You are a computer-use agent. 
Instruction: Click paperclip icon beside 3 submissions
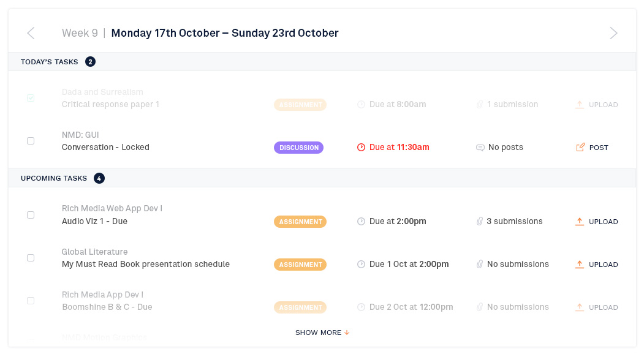coord(479,222)
